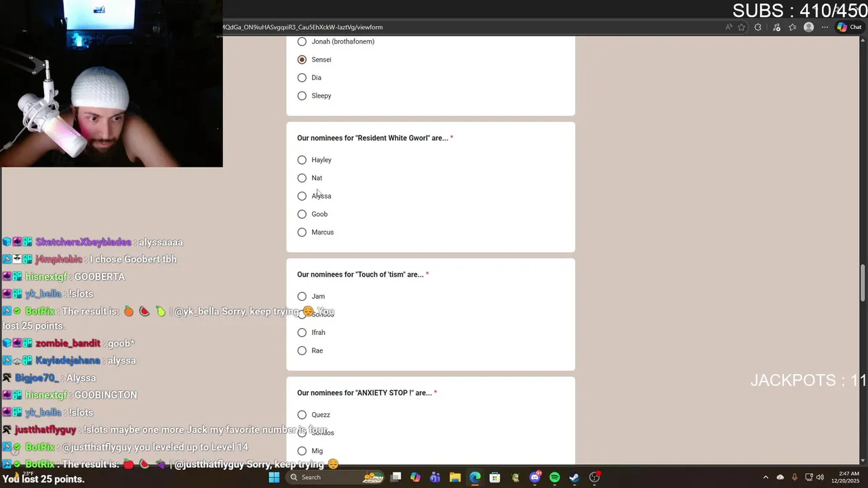Click the microphone tray icon
868x488 pixels.
[x=795, y=477]
